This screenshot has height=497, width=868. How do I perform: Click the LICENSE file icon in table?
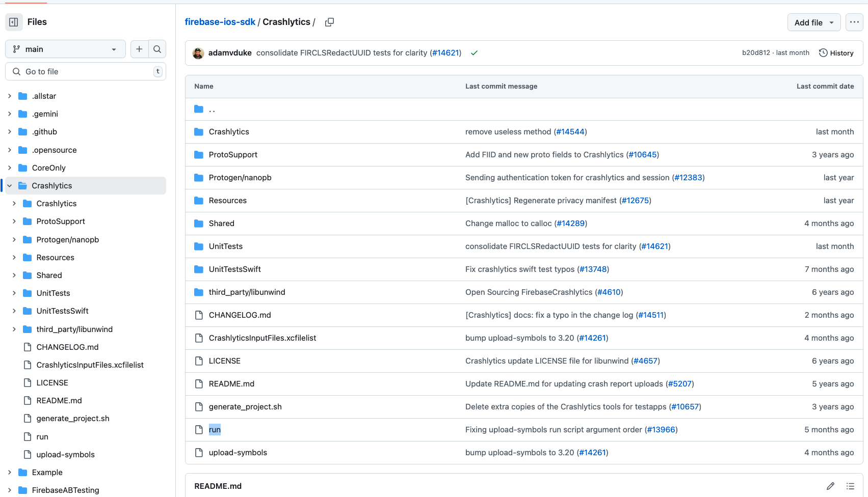click(199, 361)
